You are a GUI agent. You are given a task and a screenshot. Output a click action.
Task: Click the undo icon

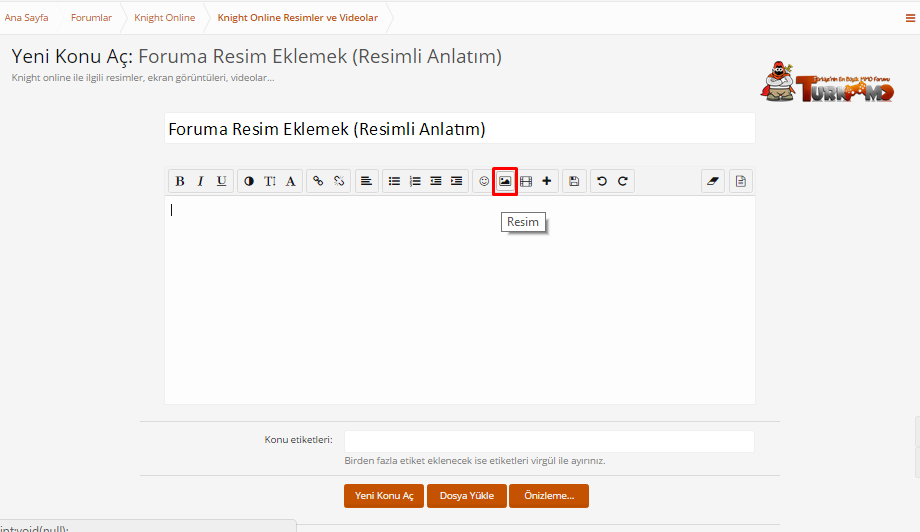[x=601, y=181]
